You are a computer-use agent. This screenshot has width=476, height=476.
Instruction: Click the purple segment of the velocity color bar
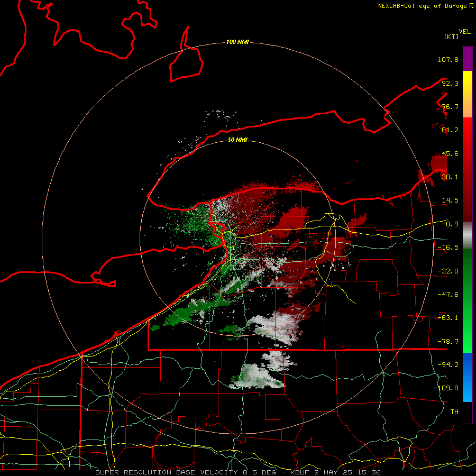[x=467, y=59]
